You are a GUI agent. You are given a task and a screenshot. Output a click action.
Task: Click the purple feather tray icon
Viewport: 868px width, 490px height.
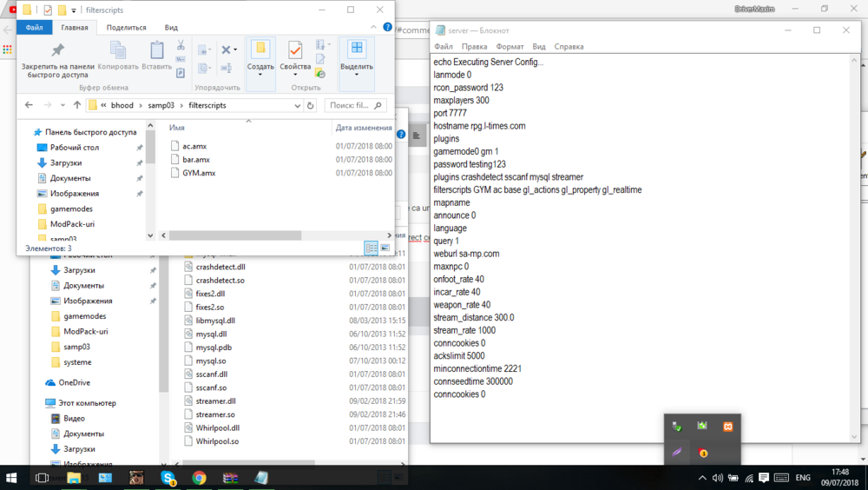[x=677, y=453]
